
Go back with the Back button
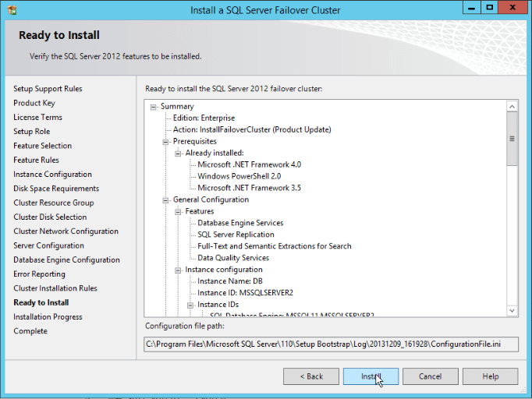[310, 376]
